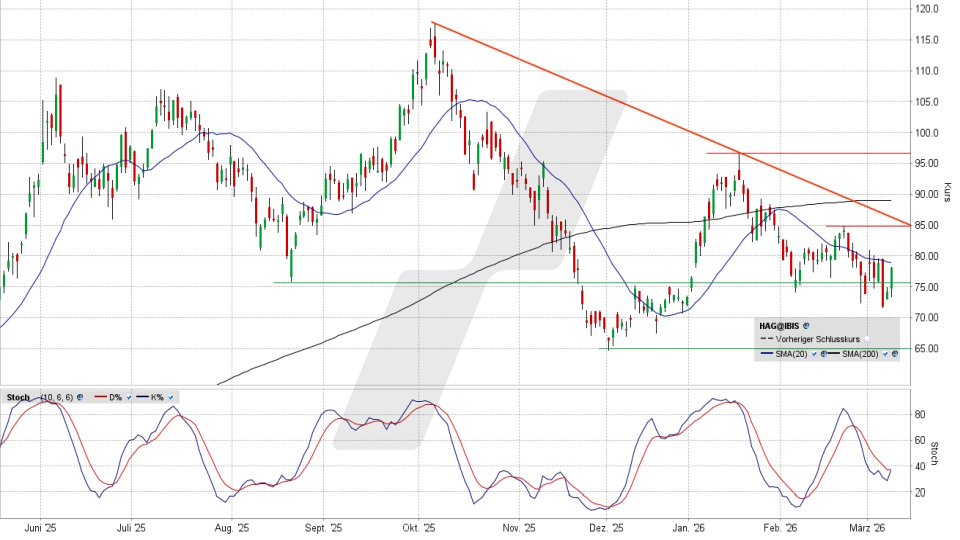Click the Stoch (10, 6, 6) settings icon

(79, 397)
